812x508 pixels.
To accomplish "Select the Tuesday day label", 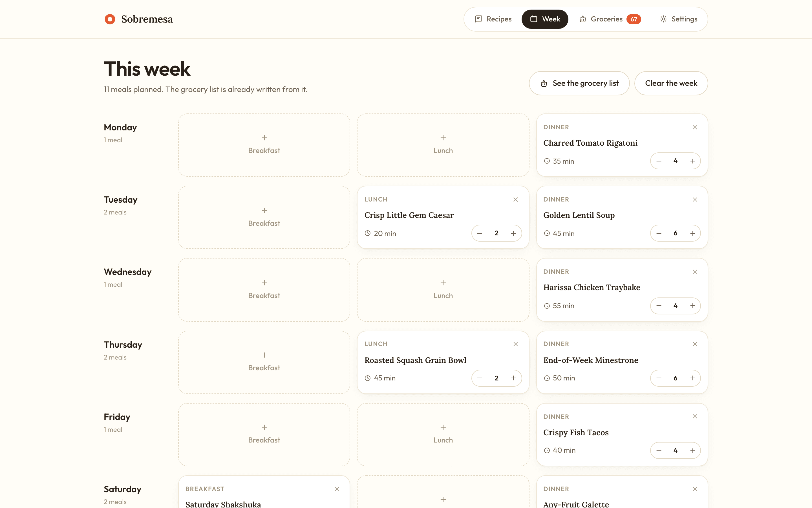I will tap(120, 200).
